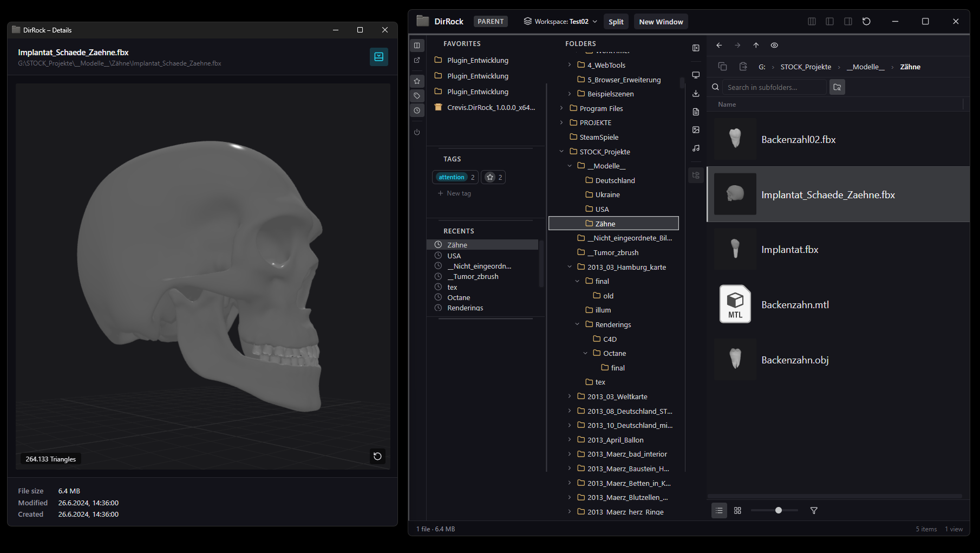Open the Music quick-access icon
This screenshot has height=553, width=980.
coord(696,148)
